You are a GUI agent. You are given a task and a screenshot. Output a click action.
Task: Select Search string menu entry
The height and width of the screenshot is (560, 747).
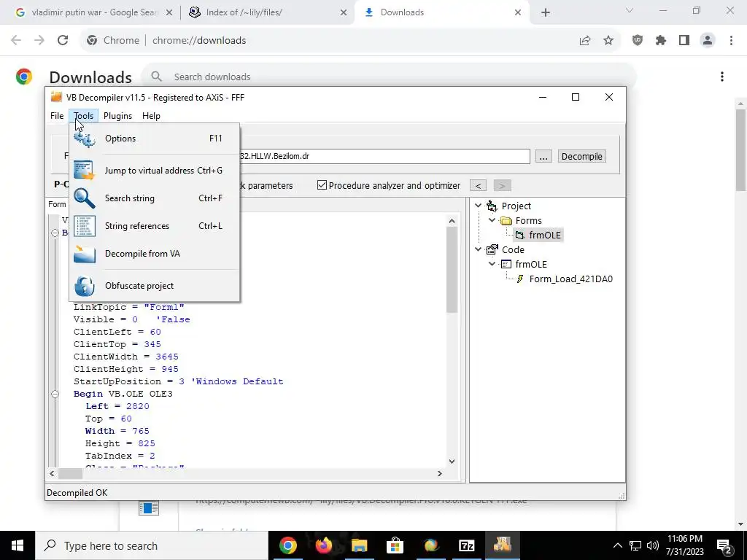(x=155, y=198)
